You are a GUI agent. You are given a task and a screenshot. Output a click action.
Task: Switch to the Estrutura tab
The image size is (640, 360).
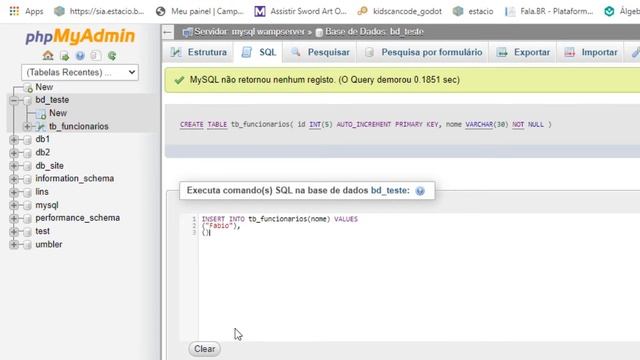(198, 52)
